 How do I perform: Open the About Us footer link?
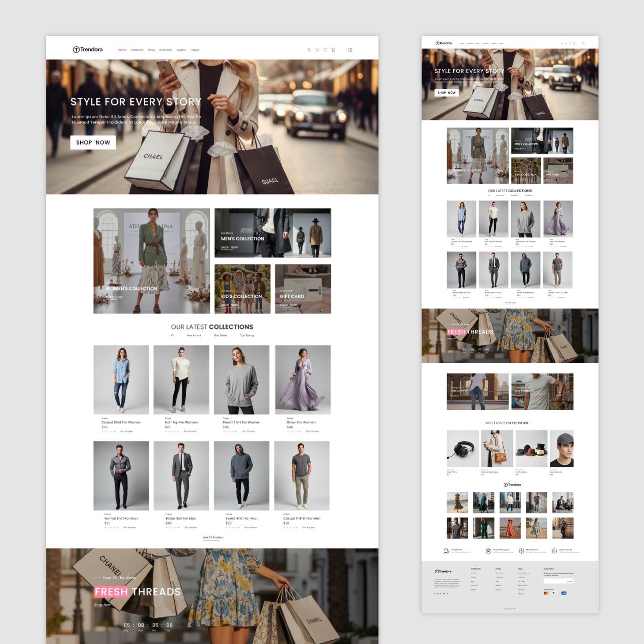tap(474, 573)
